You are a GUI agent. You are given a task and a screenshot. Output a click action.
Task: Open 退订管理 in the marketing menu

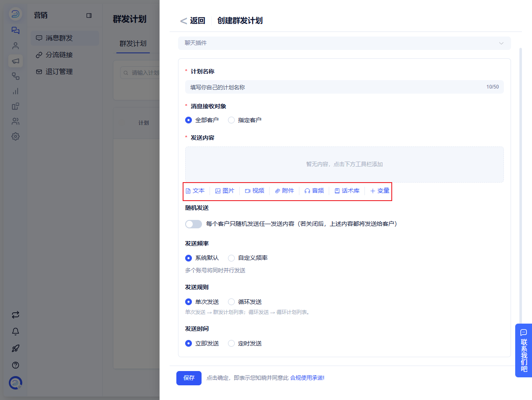point(65,72)
